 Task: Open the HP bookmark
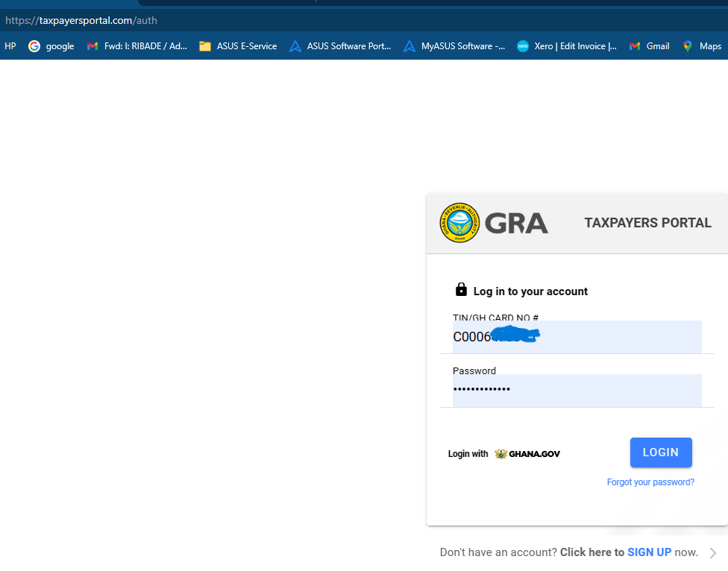click(x=10, y=46)
